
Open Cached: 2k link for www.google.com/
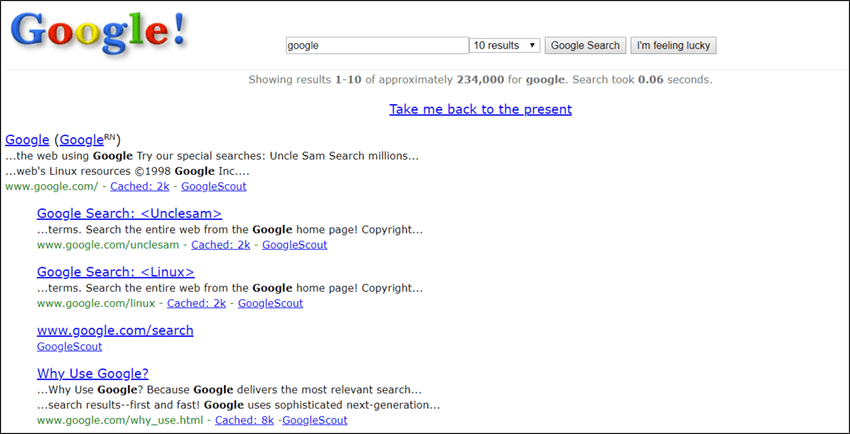click(140, 186)
